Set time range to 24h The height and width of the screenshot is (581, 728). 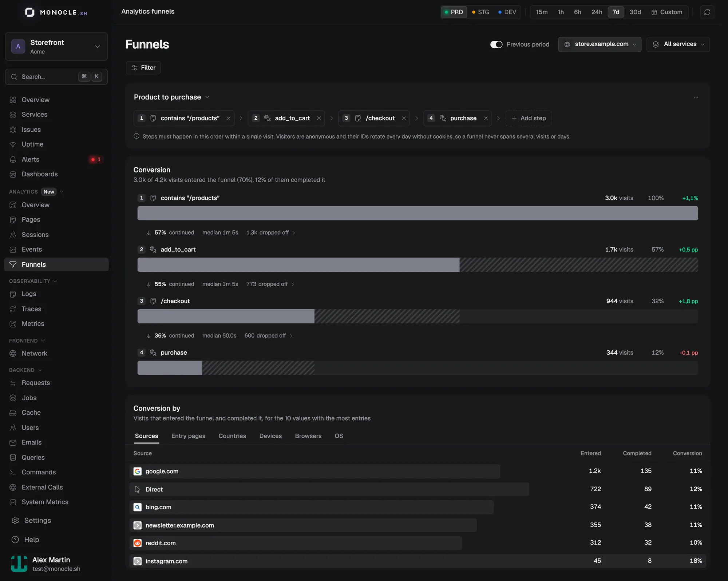tap(597, 12)
